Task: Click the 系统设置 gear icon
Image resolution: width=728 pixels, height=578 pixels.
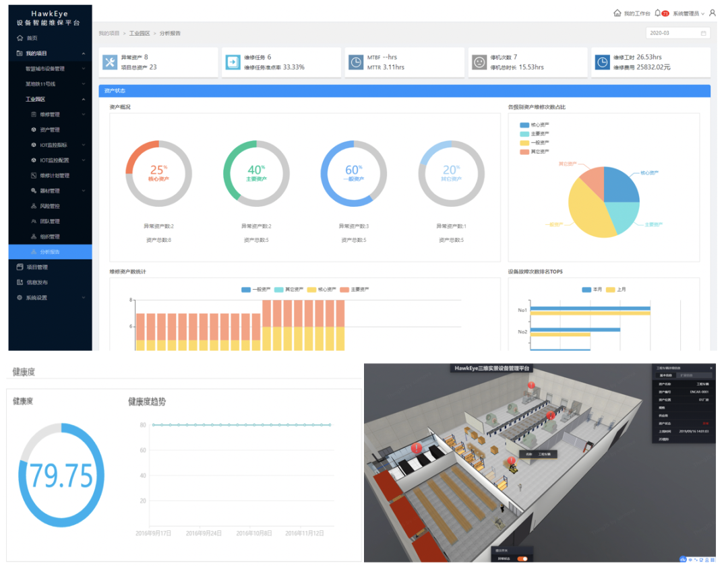Action: 20,297
